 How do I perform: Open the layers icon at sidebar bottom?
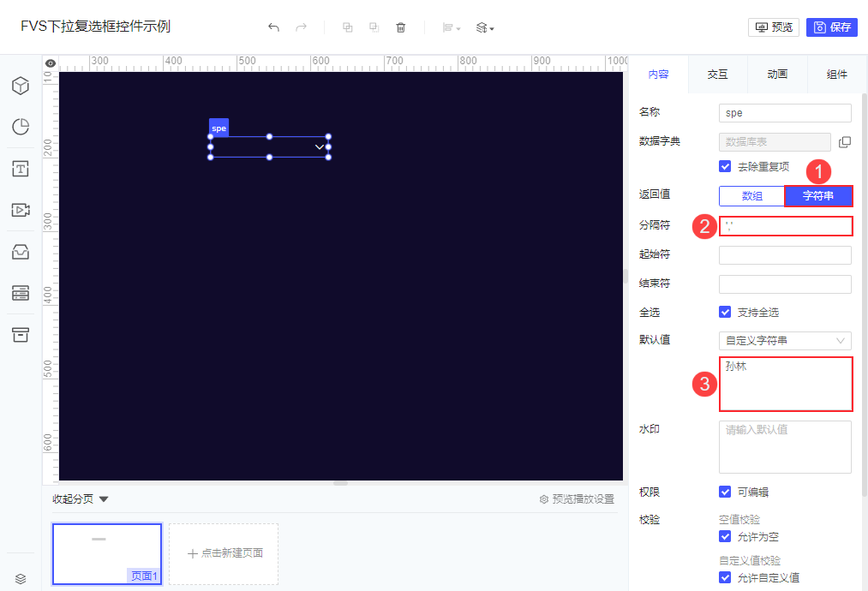pyautogui.click(x=21, y=579)
